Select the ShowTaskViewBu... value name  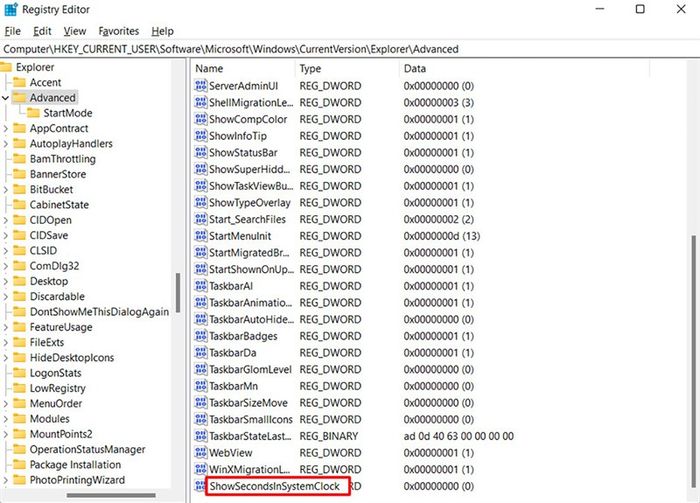point(251,186)
